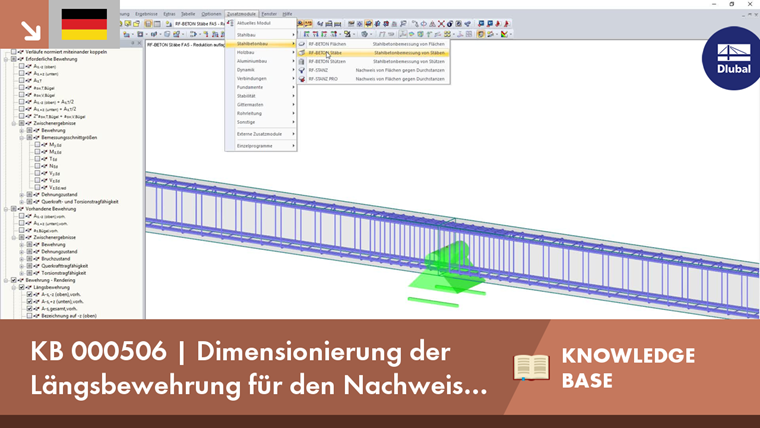Open the Optionen menu
The height and width of the screenshot is (428, 760).
pyautogui.click(x=211, y=14)
